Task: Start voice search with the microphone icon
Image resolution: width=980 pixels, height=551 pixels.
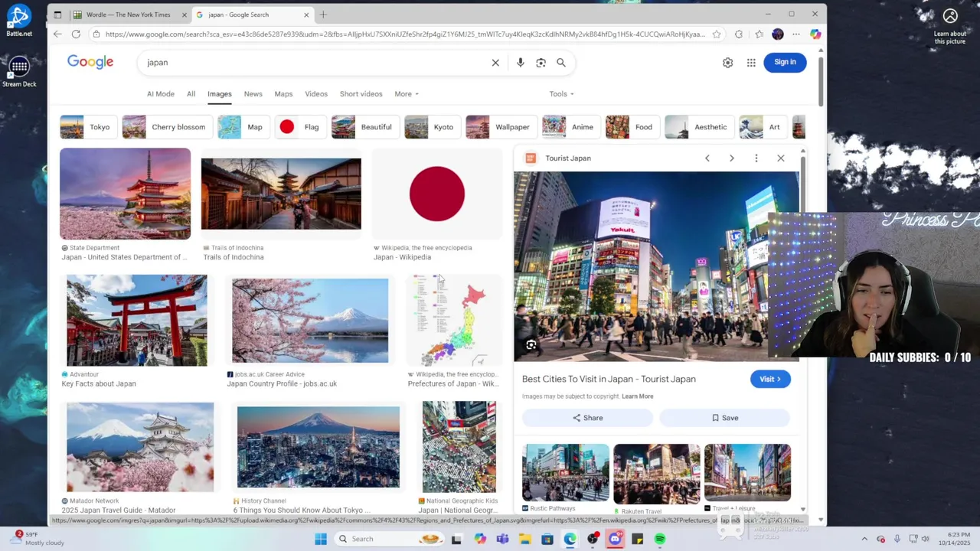Action: point(521,63)
